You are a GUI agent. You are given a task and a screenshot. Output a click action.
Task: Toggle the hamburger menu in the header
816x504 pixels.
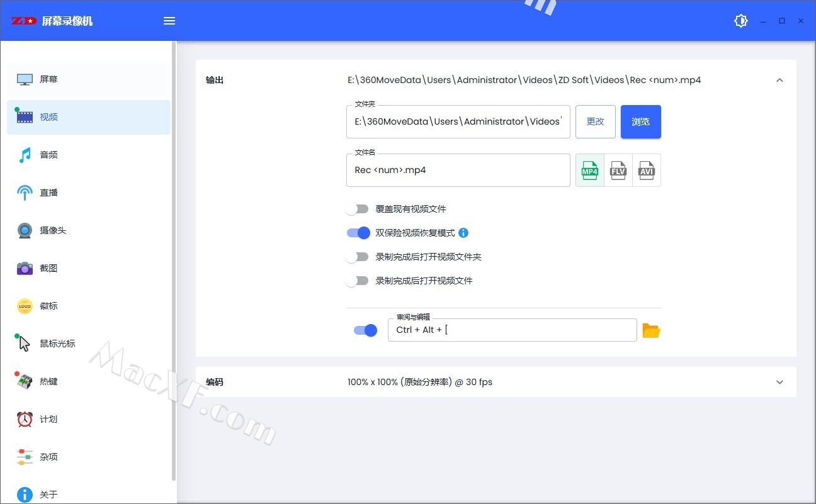(x=169, y=21)
